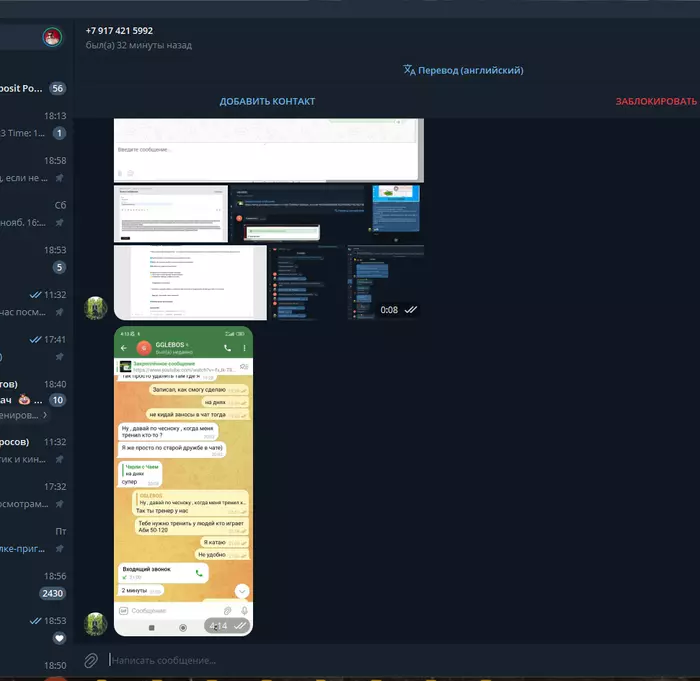Viewport: 700px width, 681px height.
Task: Open the chat with 2430 unread messages
Action: pos(33,585)
